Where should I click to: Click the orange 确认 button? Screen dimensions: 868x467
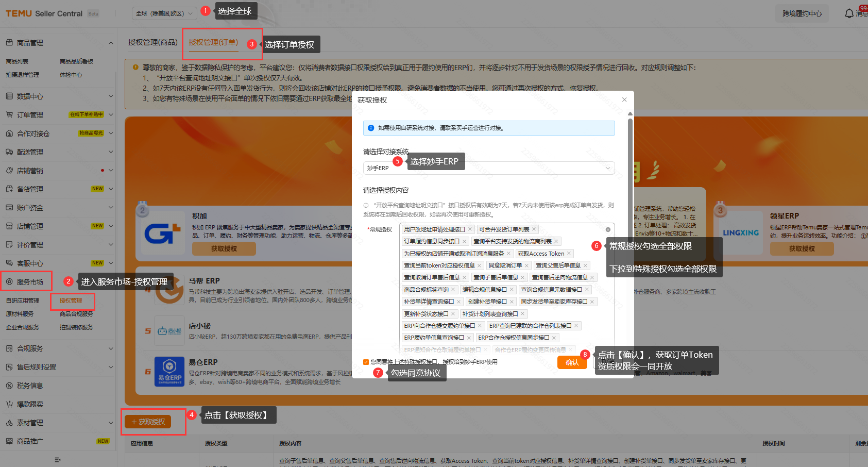(x=572, y=362)
